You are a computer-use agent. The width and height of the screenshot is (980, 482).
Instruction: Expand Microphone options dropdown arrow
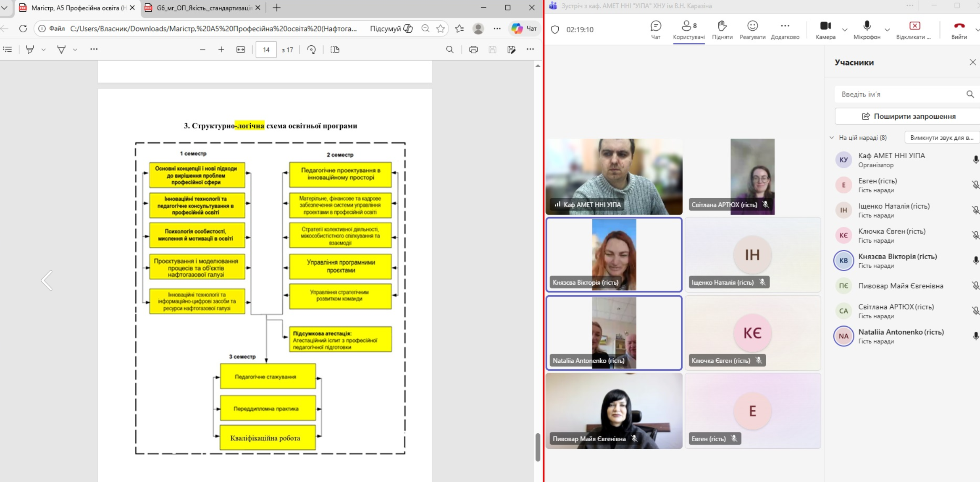[x=887, y=30]
